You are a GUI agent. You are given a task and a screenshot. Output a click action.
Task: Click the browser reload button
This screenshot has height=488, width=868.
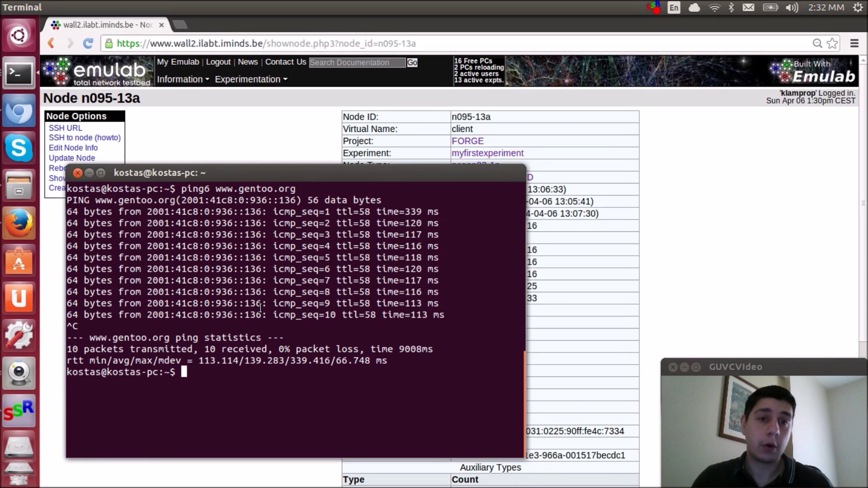[x=88, y=43]
